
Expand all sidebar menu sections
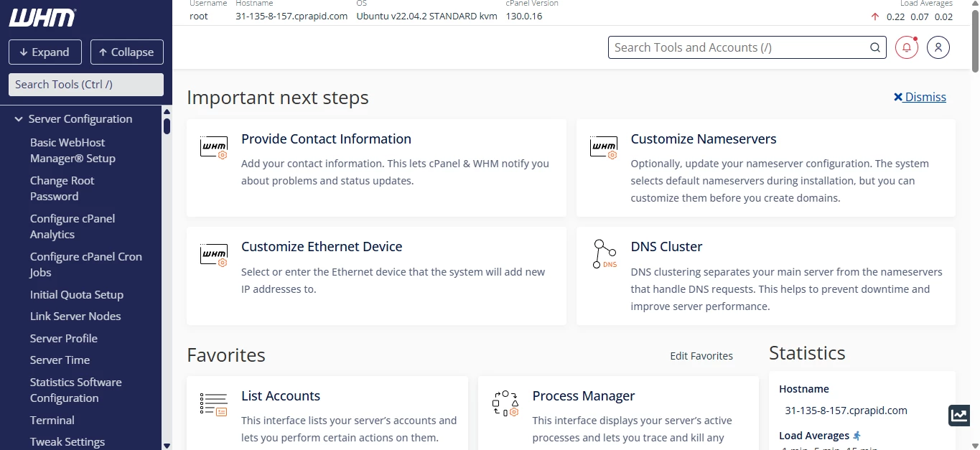coord(45,52)
